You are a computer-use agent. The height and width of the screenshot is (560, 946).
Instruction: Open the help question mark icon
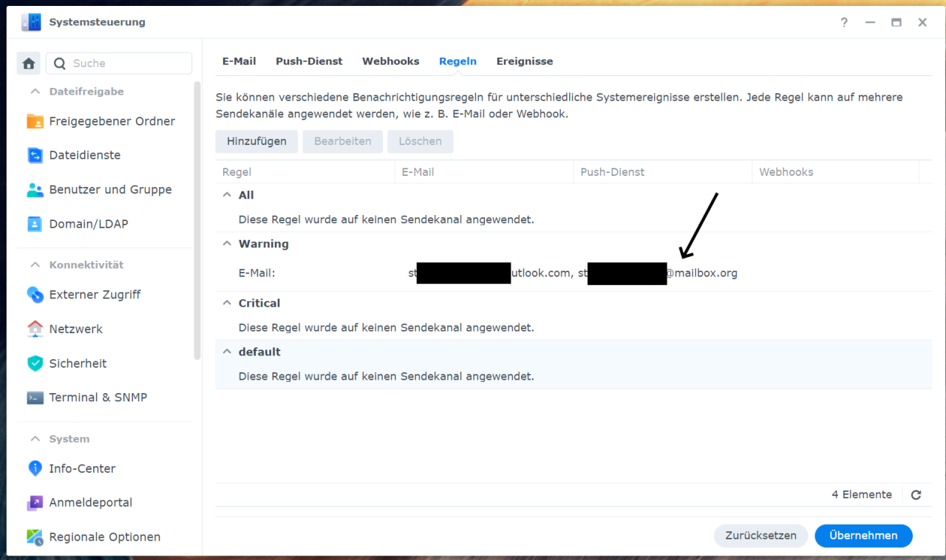click(844, 22)
